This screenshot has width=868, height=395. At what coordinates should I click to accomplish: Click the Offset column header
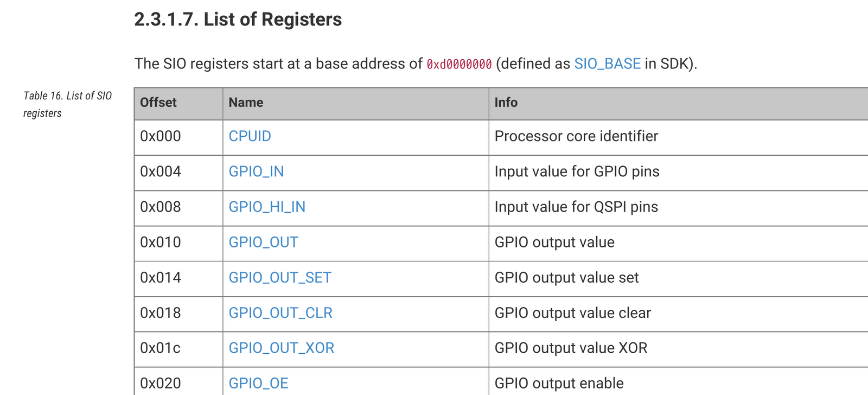158,103
